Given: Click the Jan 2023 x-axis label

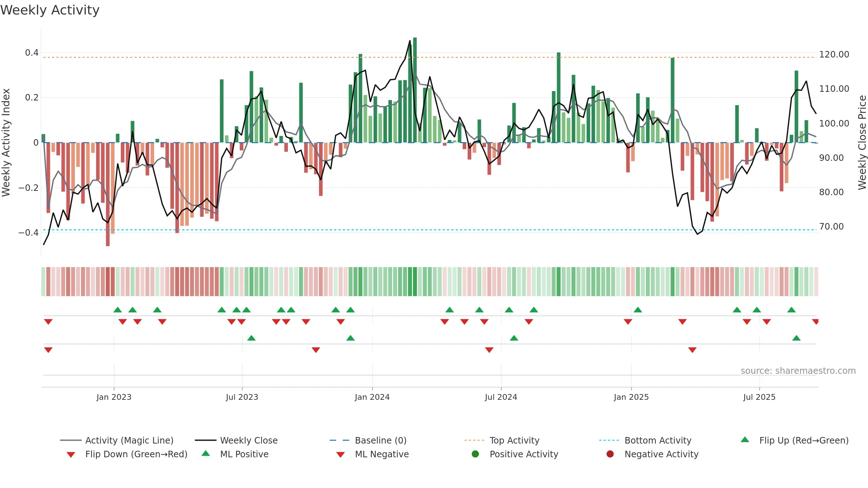Looking at the screenshot, I should (114, 397).
